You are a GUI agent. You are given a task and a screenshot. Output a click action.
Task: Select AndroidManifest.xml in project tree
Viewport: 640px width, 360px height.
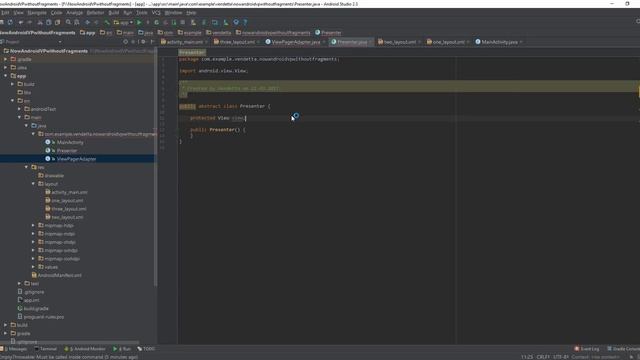tap(59, 275)
